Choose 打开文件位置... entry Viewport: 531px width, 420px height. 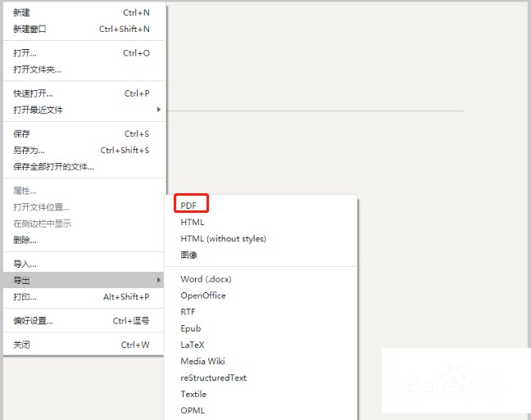point(84,207)
